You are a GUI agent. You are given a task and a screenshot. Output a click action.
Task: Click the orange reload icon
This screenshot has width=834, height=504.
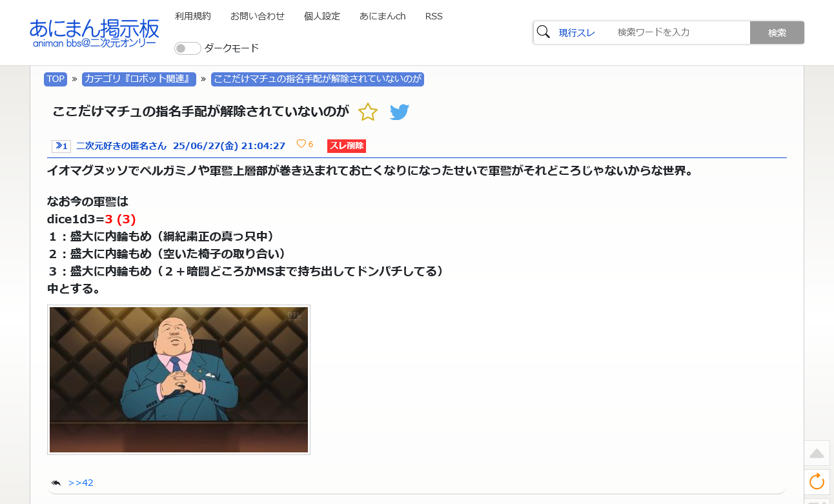[817, 482]
